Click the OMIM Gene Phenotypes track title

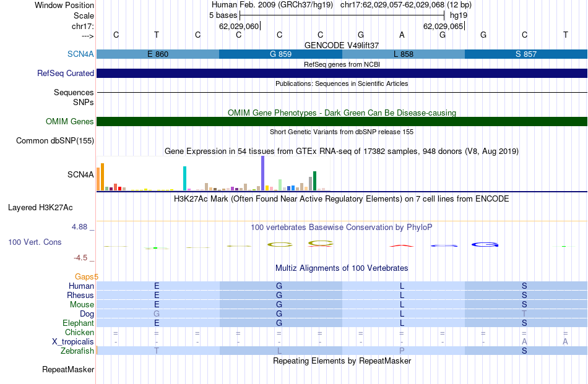point(342,113)
